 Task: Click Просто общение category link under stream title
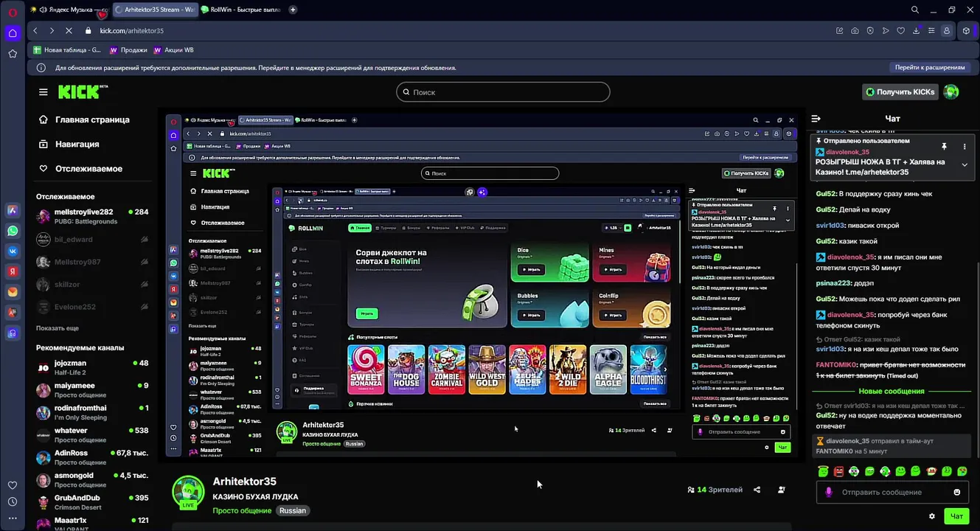pos(243,510)
